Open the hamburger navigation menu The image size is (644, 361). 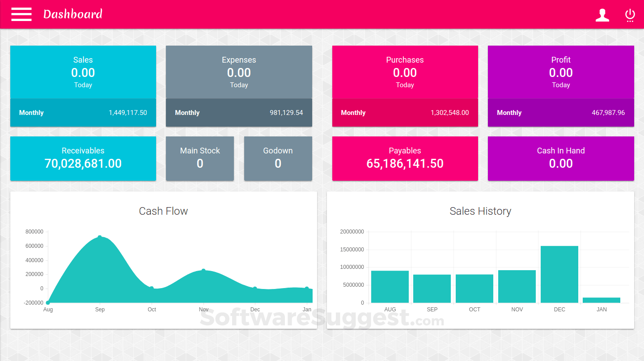click(21, 14)
